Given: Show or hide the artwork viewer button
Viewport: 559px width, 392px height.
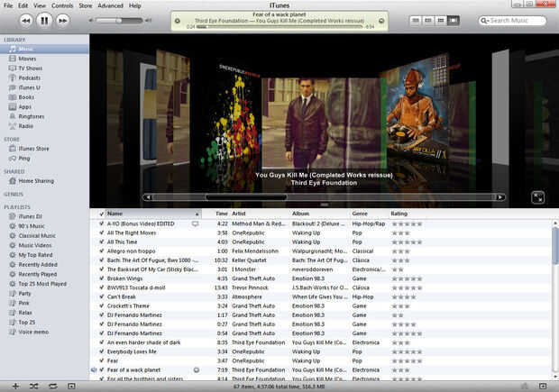Looking at the screenshot, I should pyautogui.click(x=71, y=386).
